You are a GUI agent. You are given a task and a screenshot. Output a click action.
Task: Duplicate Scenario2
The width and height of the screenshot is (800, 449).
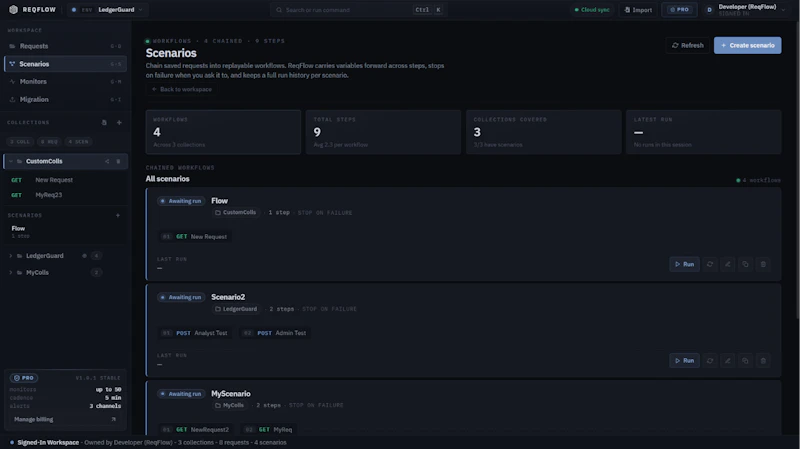point(745,361)
